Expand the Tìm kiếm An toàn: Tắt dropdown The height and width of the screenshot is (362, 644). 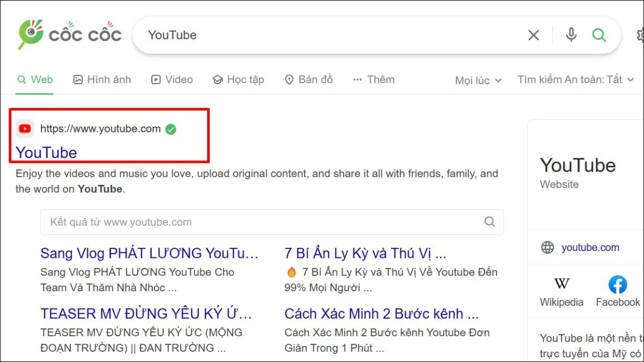click(575, 79)
